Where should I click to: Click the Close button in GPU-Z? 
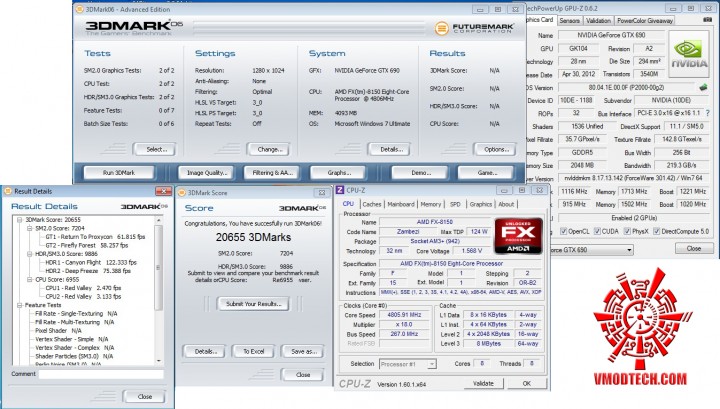click(694, 248)
